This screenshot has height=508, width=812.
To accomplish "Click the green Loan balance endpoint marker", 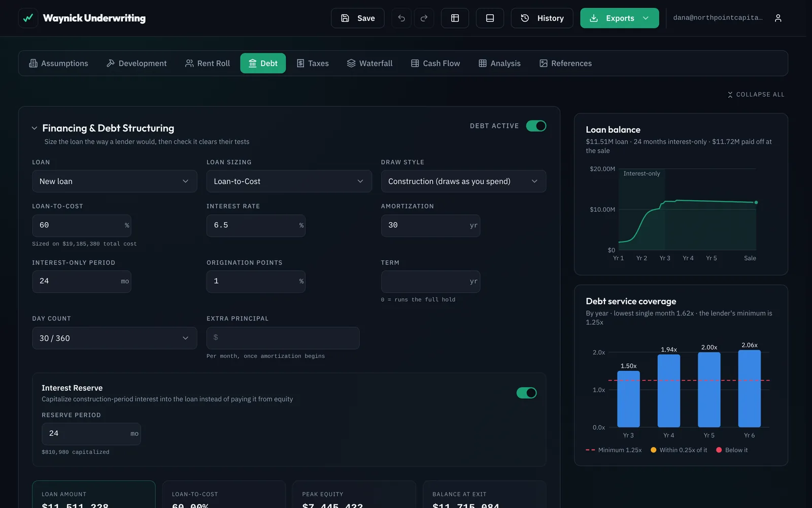I will tap(756, 202).
